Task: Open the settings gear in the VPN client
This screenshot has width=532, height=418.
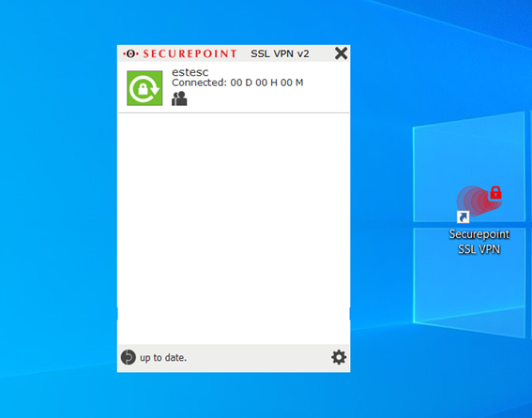Action: (339, 357)
